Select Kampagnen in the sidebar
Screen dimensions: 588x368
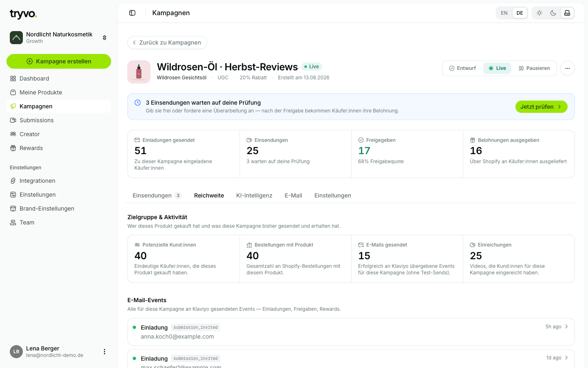[x=59, y=106]
